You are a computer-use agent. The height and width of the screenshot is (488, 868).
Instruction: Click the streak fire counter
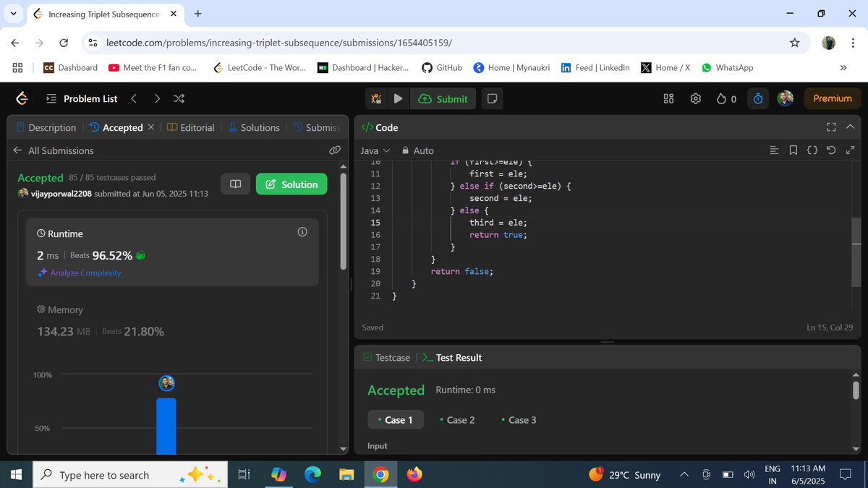pos(726,98)
